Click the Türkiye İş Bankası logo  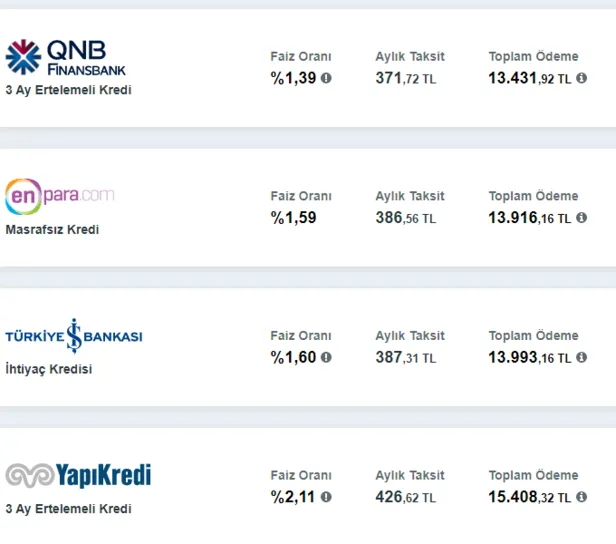tap(74, 336)
